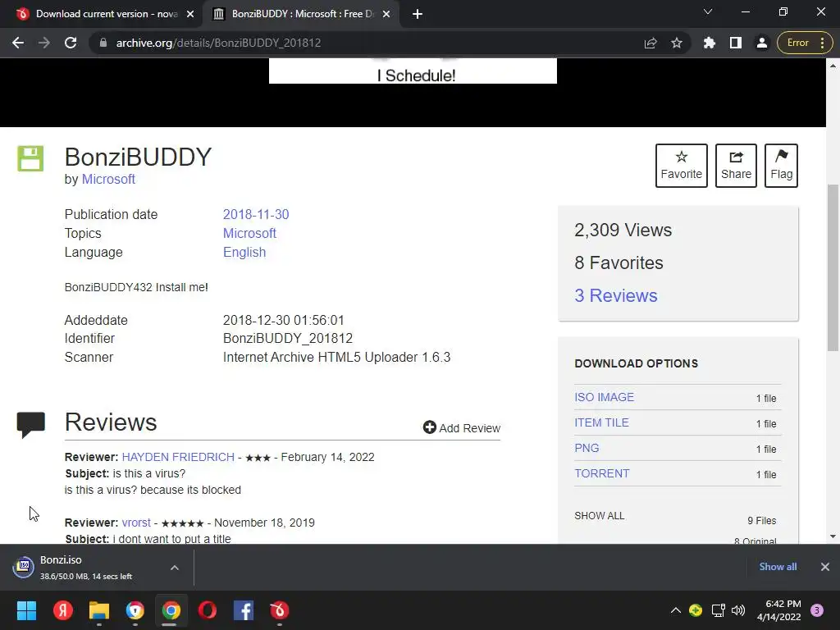Click Add Review
Screen dimensions: 840x630
461,427
